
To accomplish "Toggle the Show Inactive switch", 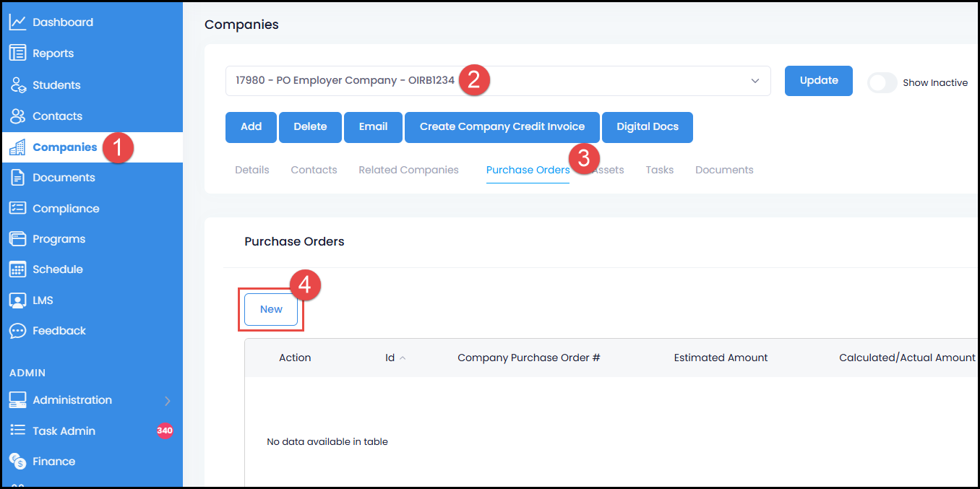I will coord(882,82).
